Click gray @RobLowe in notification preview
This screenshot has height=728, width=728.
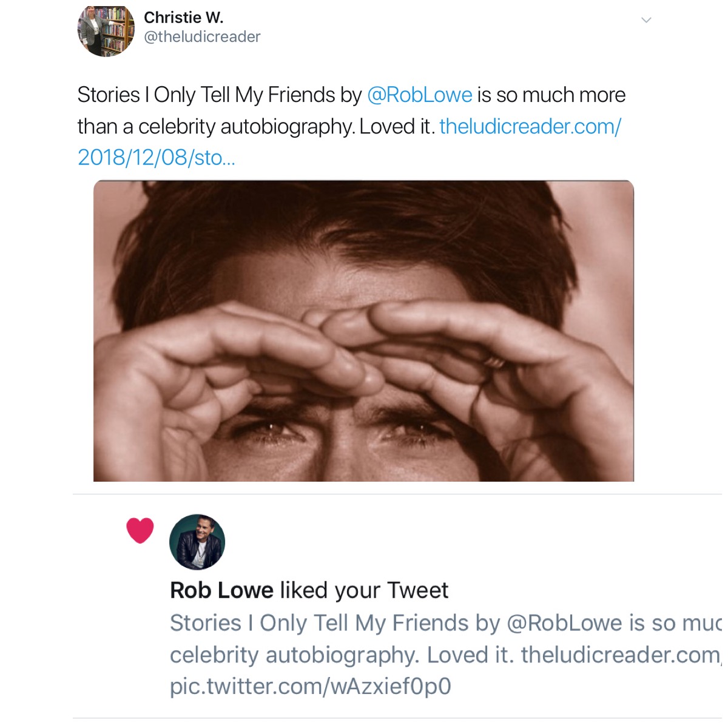tap(564, 623)
